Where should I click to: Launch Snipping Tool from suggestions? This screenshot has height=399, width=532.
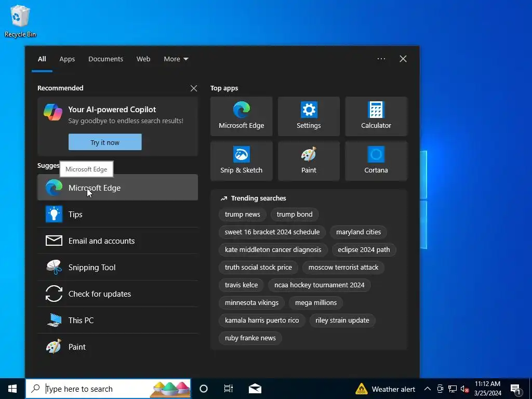coord(117,267)
